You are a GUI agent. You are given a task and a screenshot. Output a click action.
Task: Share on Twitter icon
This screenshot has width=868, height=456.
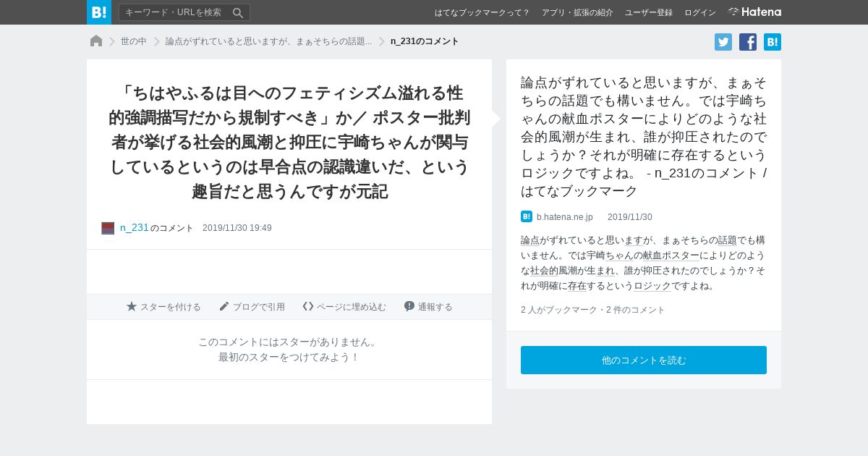click(723, 42)
